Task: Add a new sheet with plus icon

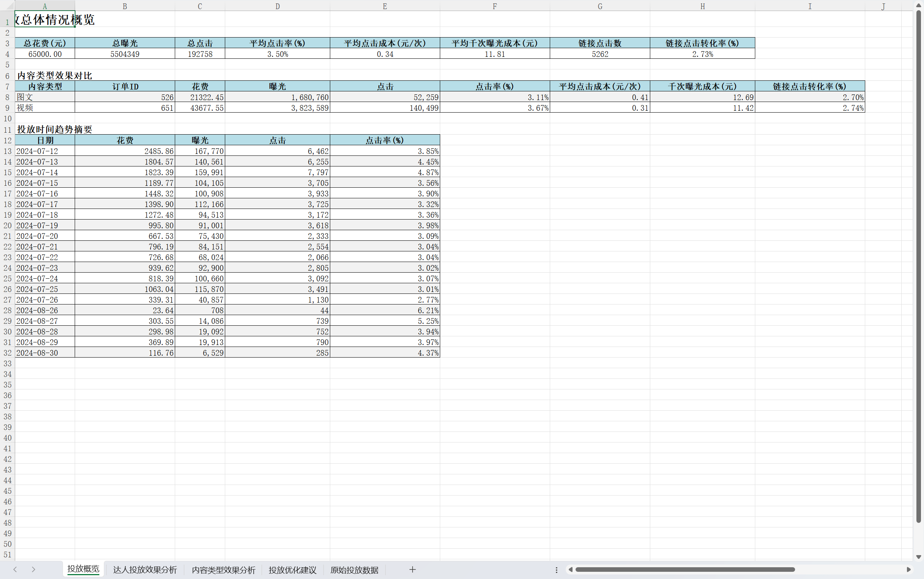Action: coord(412,570)
